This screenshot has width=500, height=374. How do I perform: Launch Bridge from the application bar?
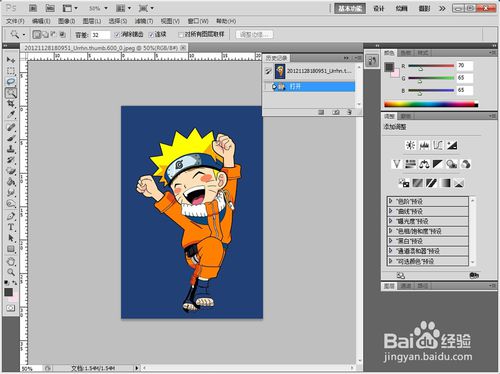coord(33,8)
